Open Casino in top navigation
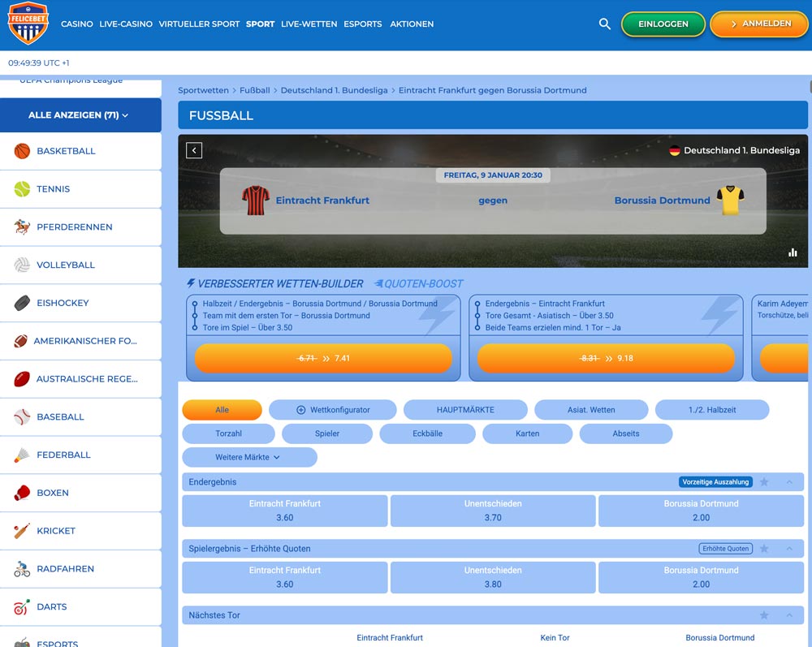Image resolution: width=812 pixels, height=647 pixels. pos(76,24)
